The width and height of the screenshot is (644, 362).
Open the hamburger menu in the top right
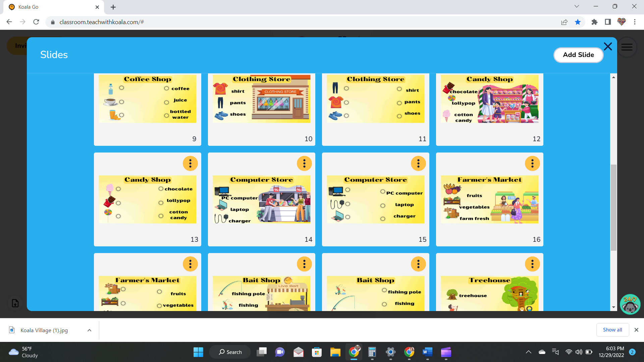point(627,47)
